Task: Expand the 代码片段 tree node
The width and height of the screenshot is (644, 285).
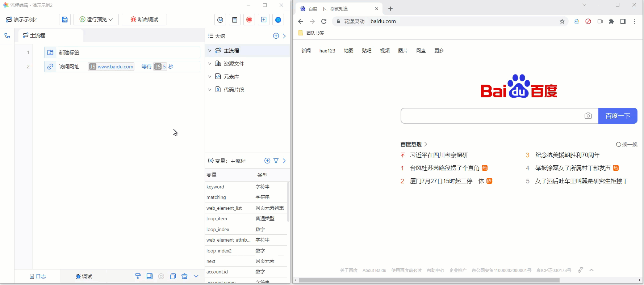Action: tap(210, 90)
